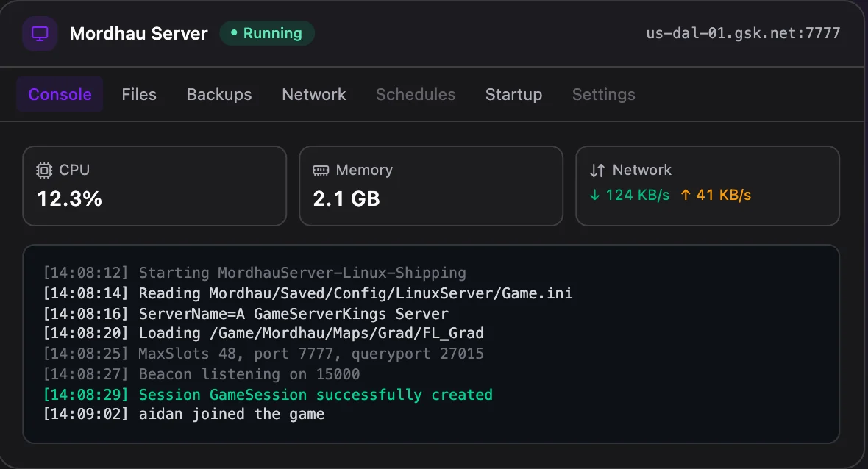
Task: Click the CPU card label
Action: click(74, 170)
